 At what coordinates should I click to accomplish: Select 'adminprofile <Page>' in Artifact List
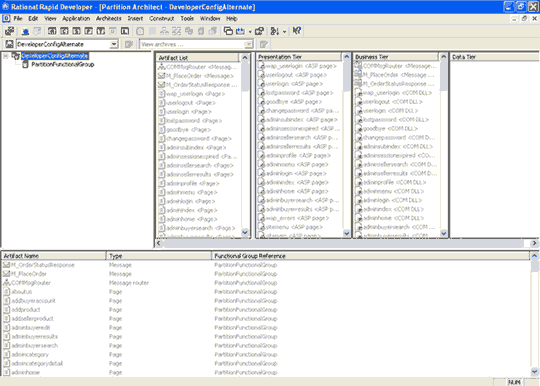(193, 183)
